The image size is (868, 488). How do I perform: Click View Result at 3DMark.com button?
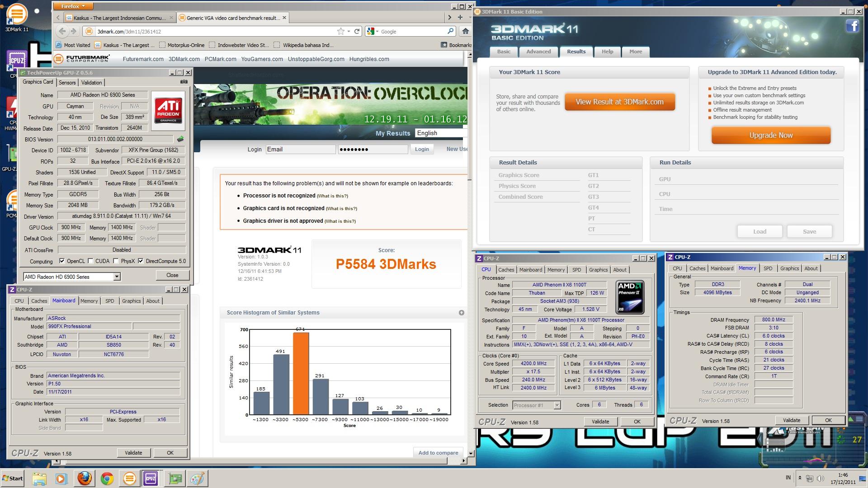(619, 102)
